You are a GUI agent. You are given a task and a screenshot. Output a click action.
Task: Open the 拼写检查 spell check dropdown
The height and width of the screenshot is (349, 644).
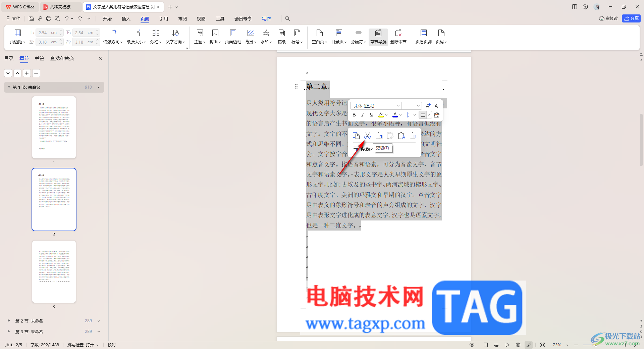pos(83,345)
